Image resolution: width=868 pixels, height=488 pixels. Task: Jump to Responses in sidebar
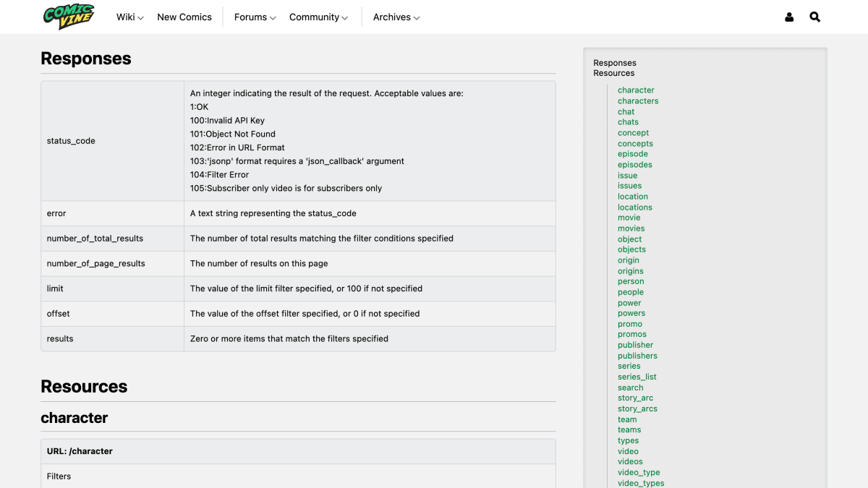(615, 63)
